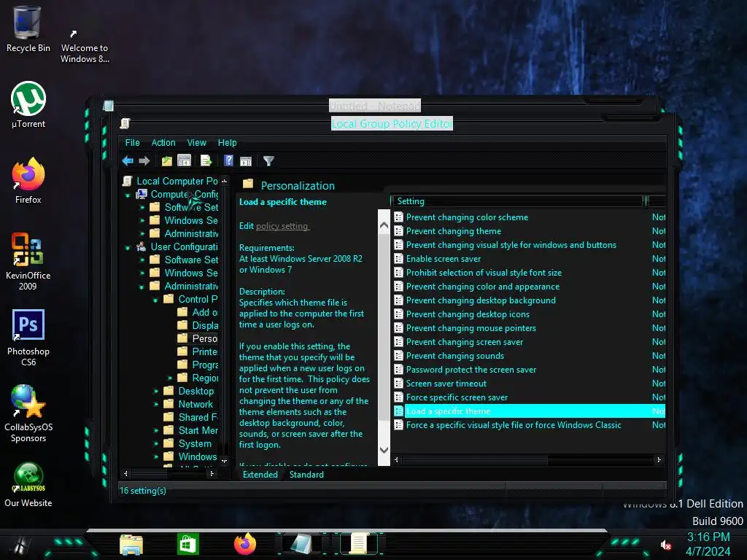Open Firefox from the taskbar
747x560 pixels.
(x=245, y=544)
